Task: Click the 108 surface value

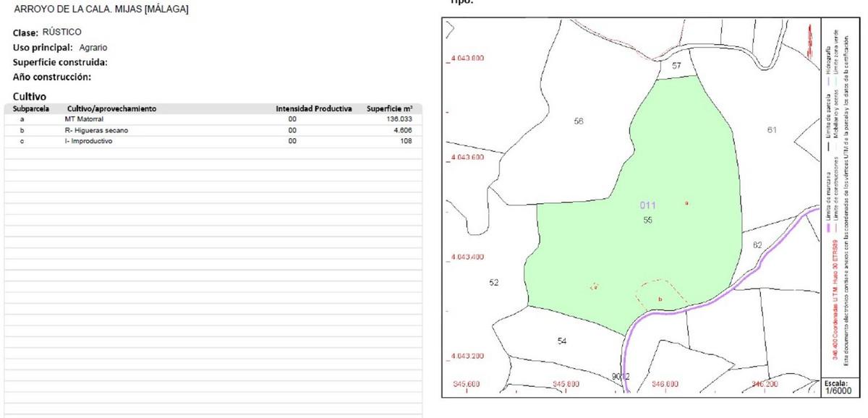Action: [x=407, y=142]
